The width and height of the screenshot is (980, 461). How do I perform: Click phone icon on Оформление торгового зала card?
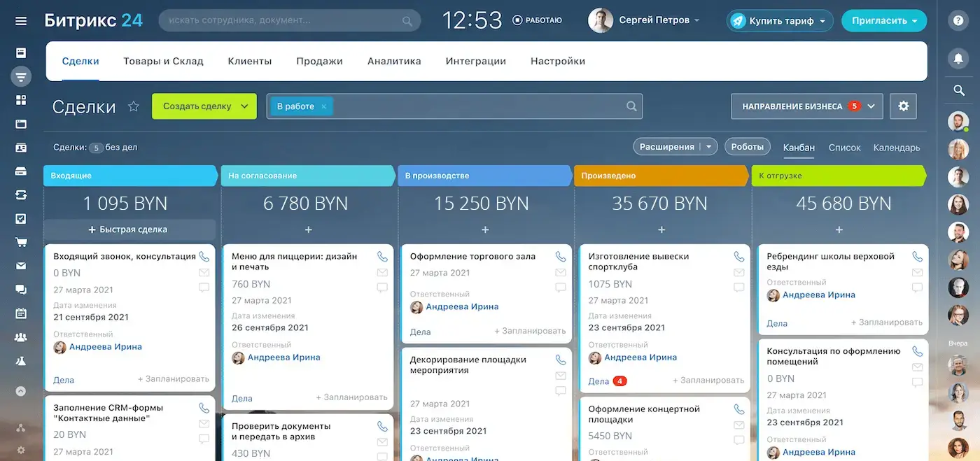click(560, 257)
